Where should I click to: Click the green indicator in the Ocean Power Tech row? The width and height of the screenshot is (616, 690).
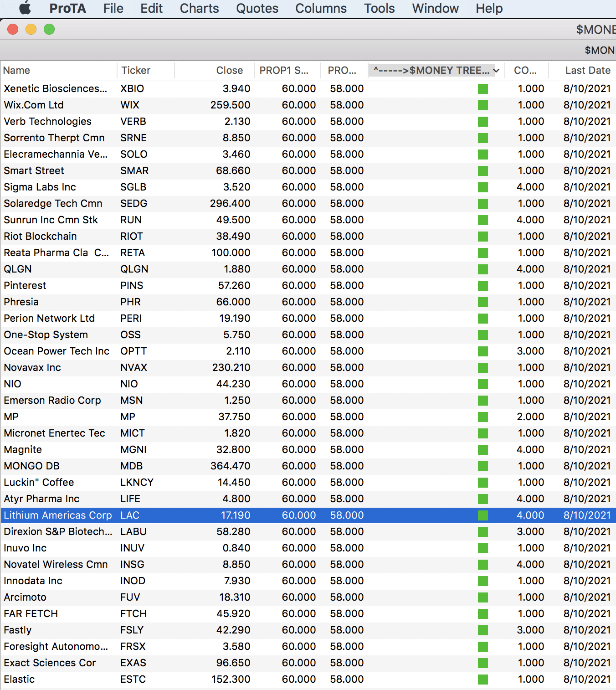point(483,351)
